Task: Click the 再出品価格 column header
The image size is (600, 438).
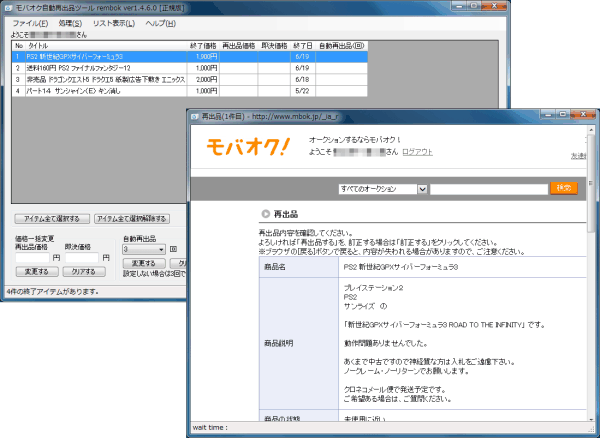Action: point(239,46)
